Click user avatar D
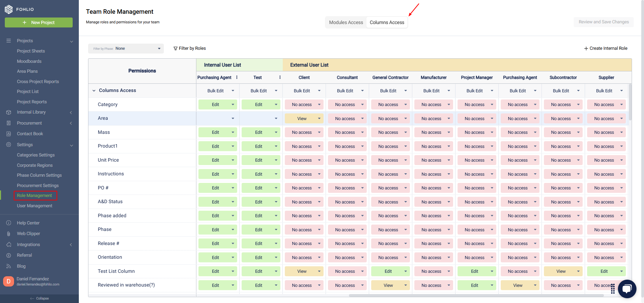Image resolution: width=644 pixels, height=303 pixels. [x=9, y=281]
